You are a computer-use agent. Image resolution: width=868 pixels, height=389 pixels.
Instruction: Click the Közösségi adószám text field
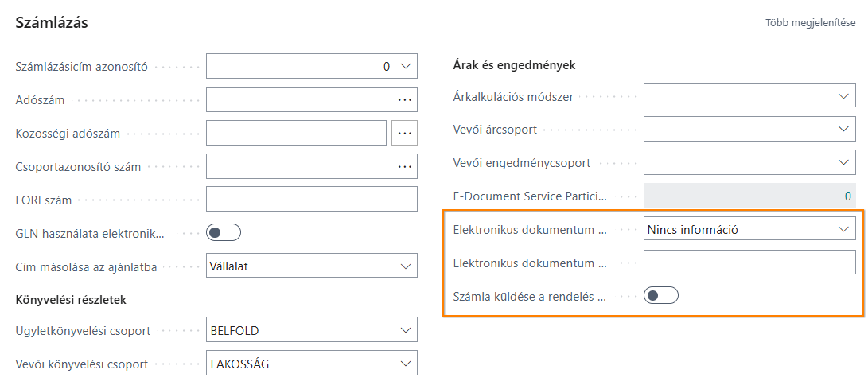(296, 134)
